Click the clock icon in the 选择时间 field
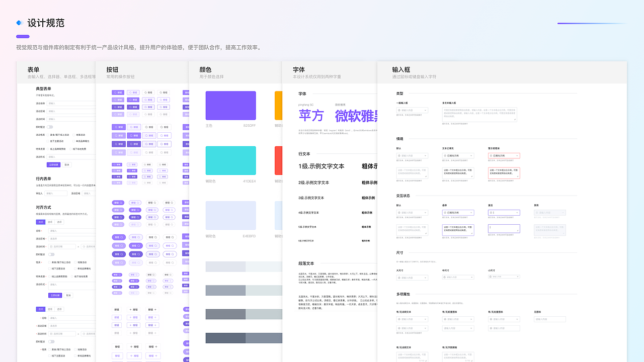 (84, 246)
